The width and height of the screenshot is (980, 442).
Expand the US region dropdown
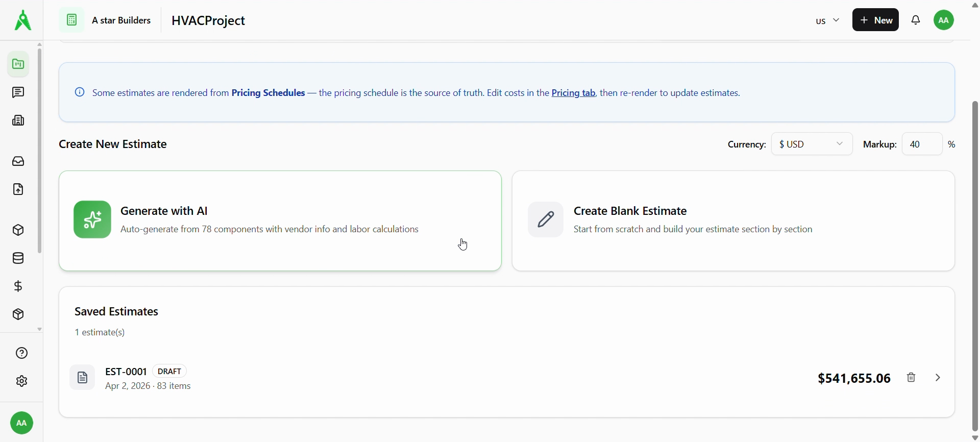pos(827,21)
